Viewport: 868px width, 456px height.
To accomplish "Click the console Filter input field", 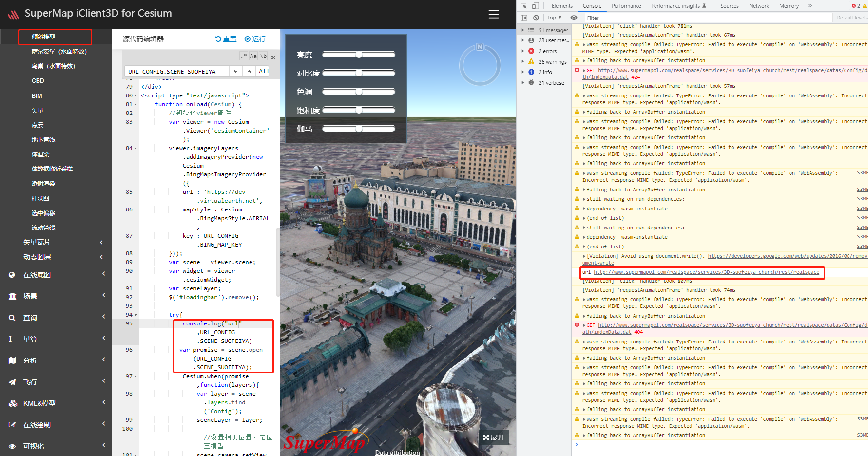I will coord(708,18).
